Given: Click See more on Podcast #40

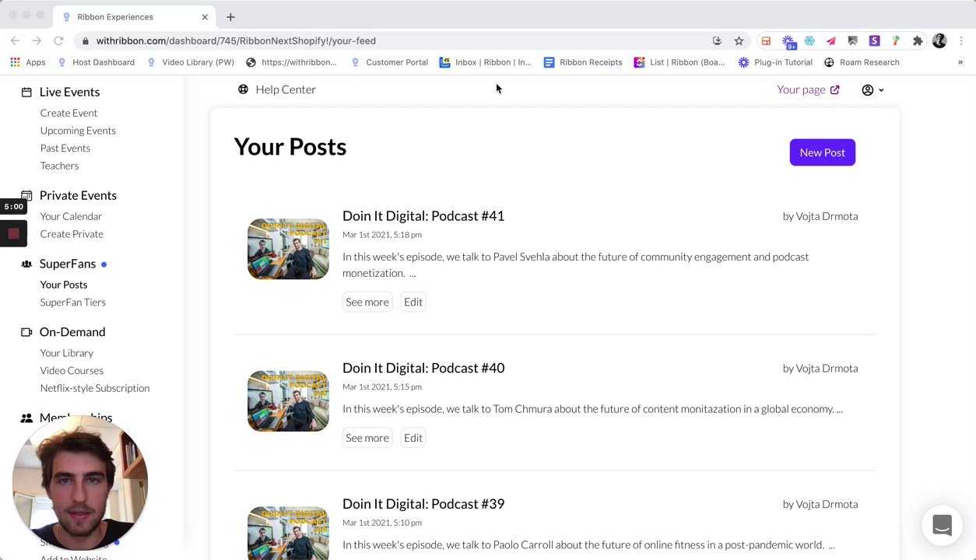Looking at the screenshot, I should click(x=367, y=438).
